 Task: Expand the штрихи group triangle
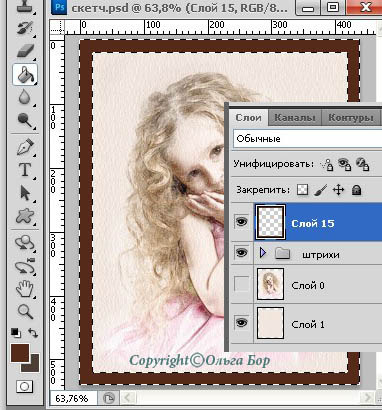pos(263,253)
